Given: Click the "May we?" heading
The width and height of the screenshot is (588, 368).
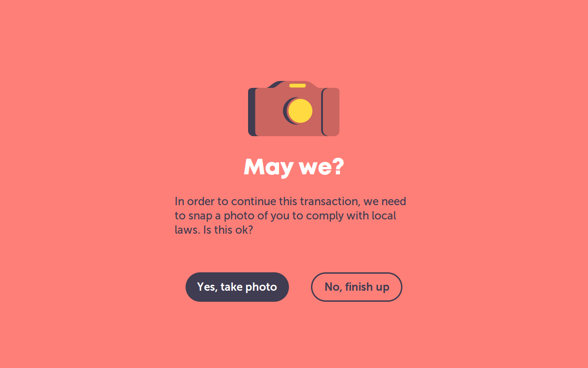Looking at the screenshot, I should point(294,167).
